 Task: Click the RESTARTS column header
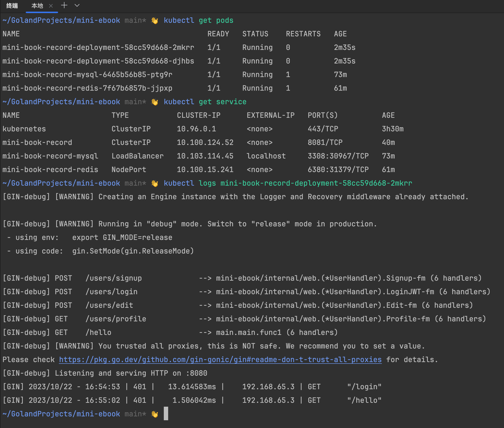(x=303, y=34)
